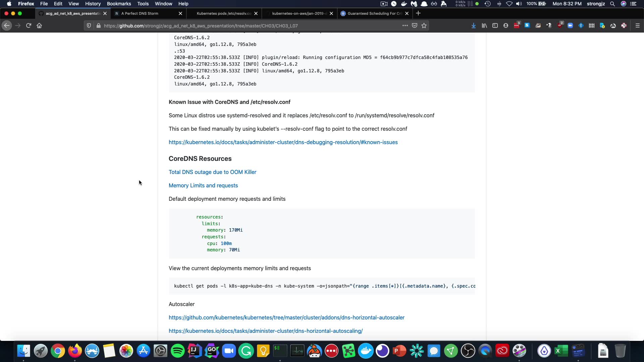View site security lock information

tap(98, 25)
